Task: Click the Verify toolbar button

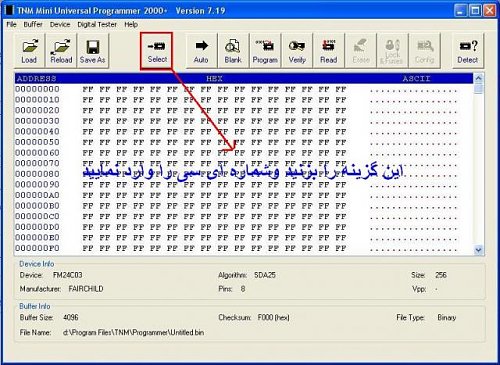Action: pos(297,51)
